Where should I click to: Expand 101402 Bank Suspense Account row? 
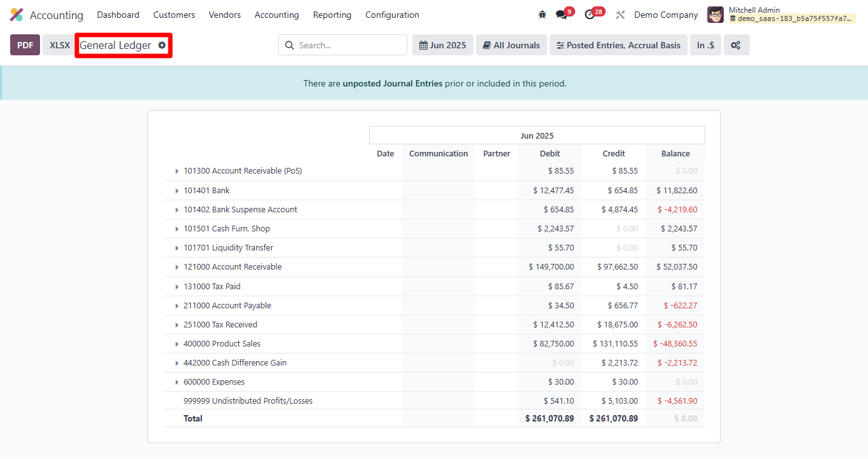(x=177, y=210)
